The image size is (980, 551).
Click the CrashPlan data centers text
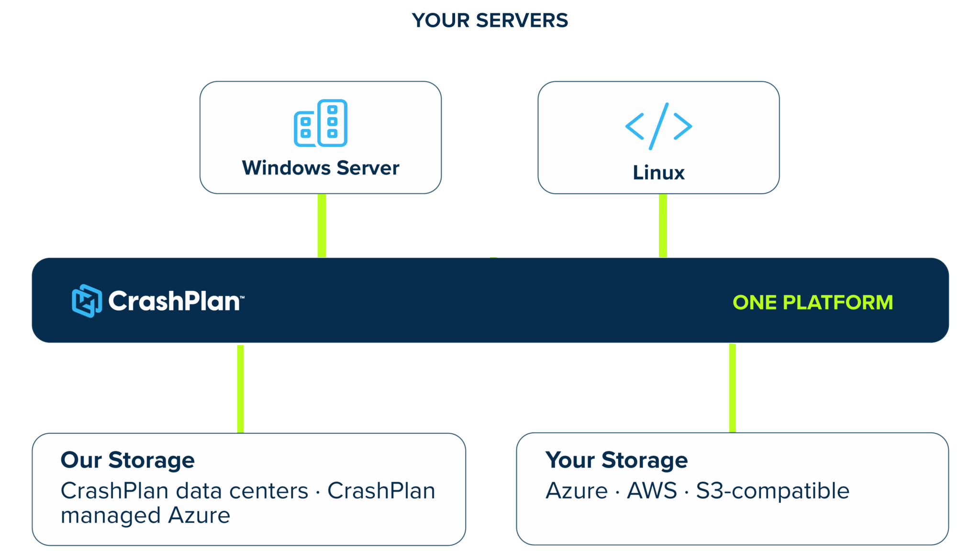click(184, 491)
